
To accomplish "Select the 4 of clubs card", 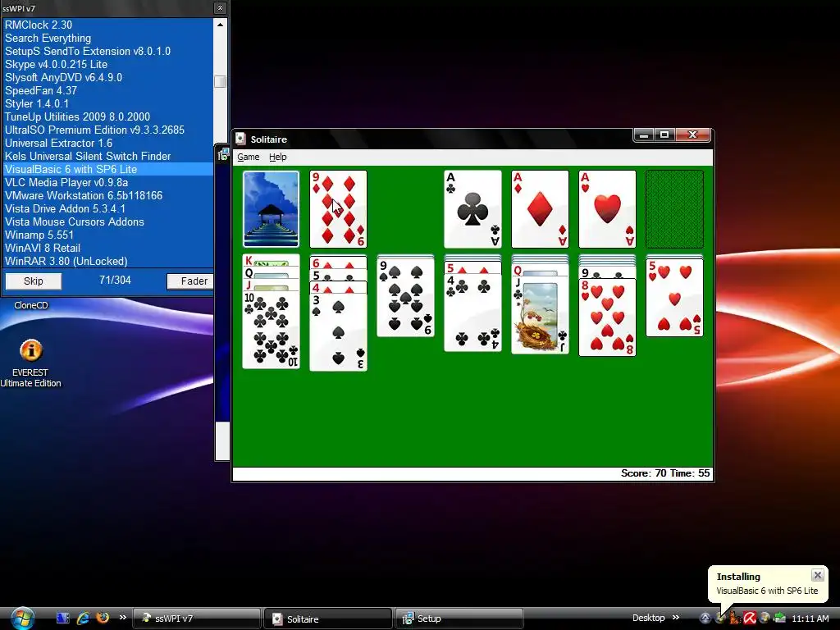I will tap(472, 313).
